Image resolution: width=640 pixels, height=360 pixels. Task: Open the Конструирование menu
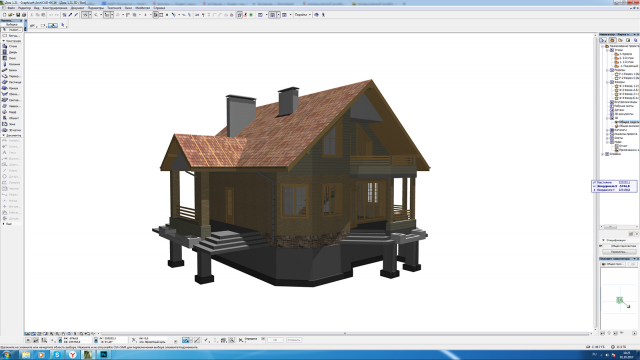[x=55, y=8]
